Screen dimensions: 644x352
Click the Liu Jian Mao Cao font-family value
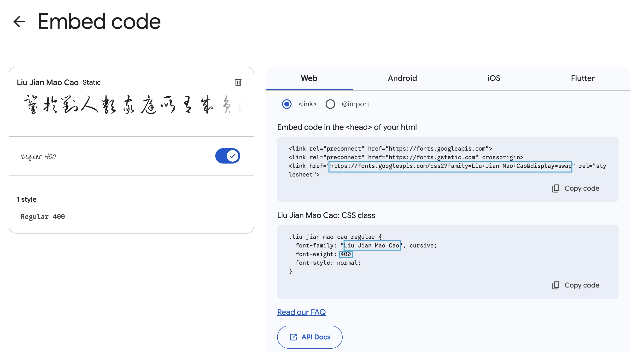(371, 246)
